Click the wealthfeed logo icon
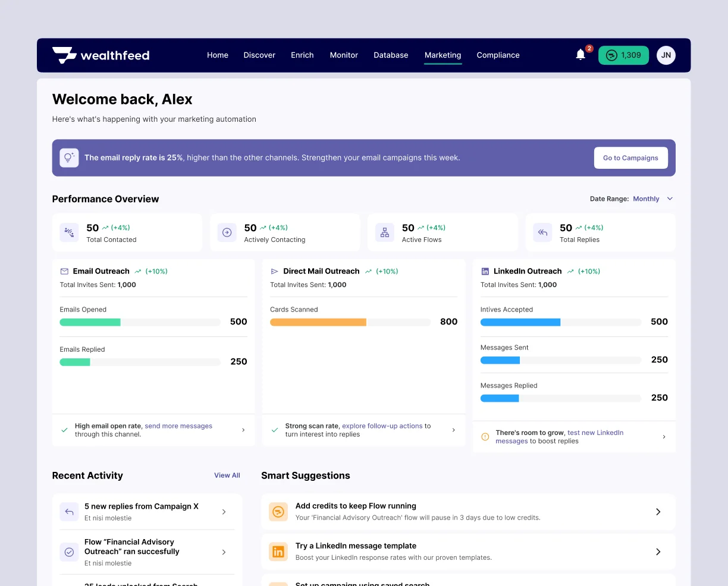 pos(64,55)
